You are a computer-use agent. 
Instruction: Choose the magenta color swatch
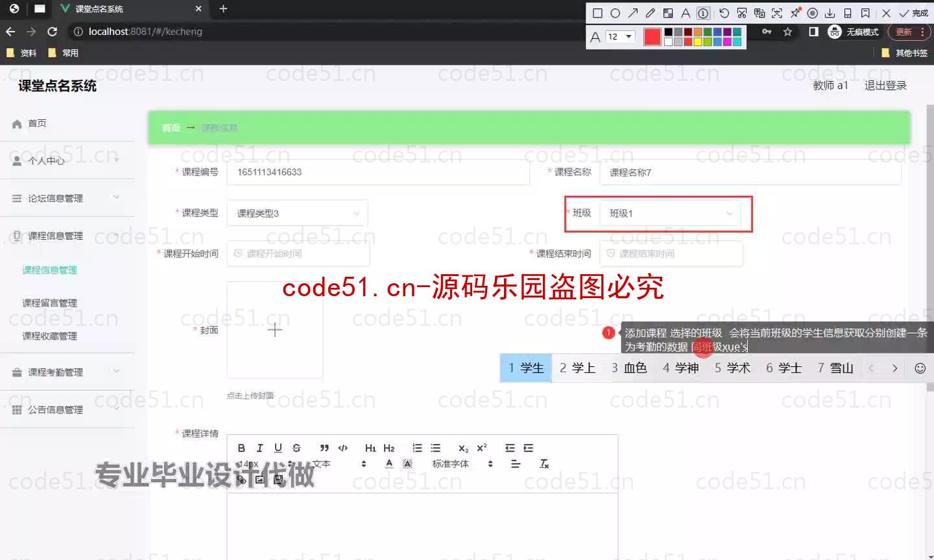(x=726, y=41)
